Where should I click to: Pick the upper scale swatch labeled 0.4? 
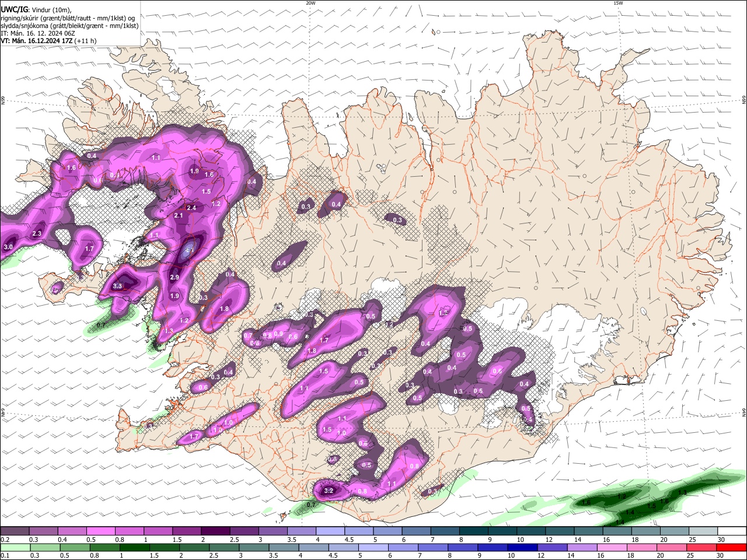(x=72, y=531)
